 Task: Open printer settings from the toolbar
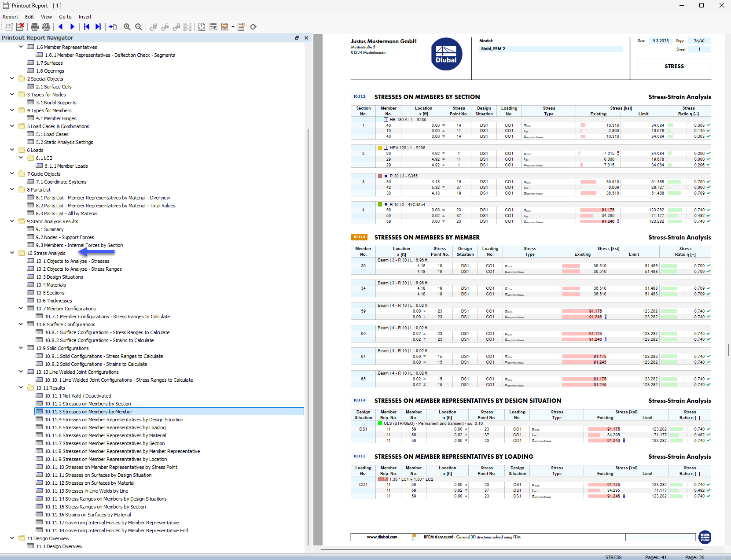[46, 27]
